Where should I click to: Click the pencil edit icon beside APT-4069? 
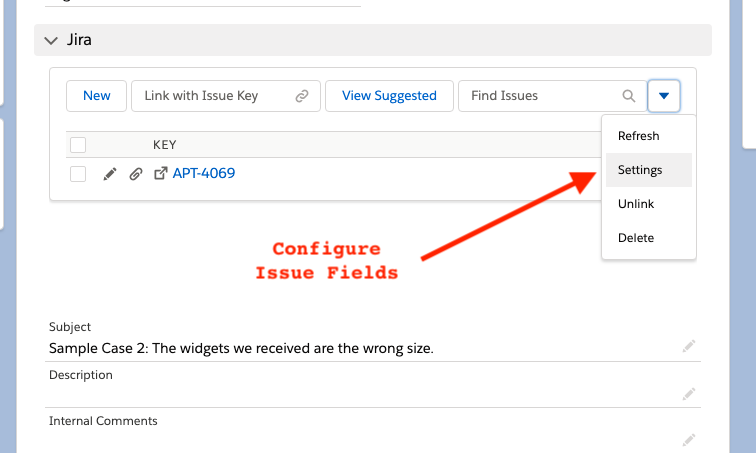click(x=110, y=174)
